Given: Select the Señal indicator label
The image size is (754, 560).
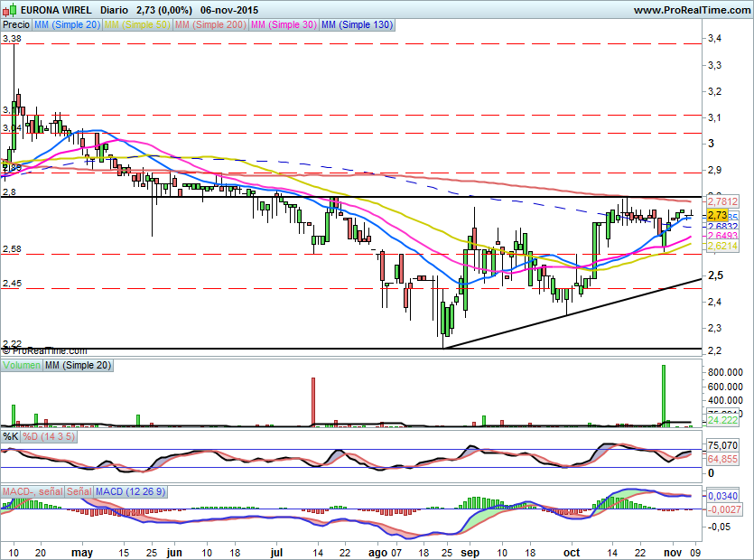Looking at the screenshot, I should pos(79,491).
